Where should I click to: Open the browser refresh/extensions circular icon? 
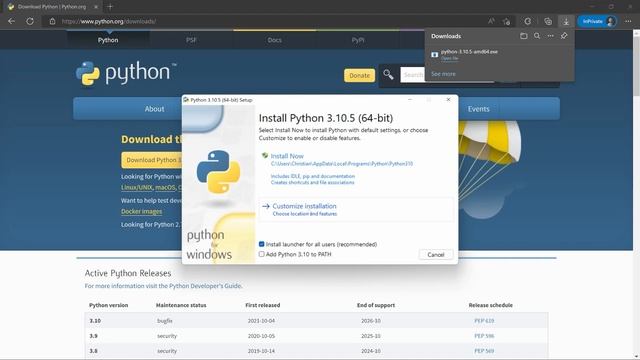coord(528,21)
